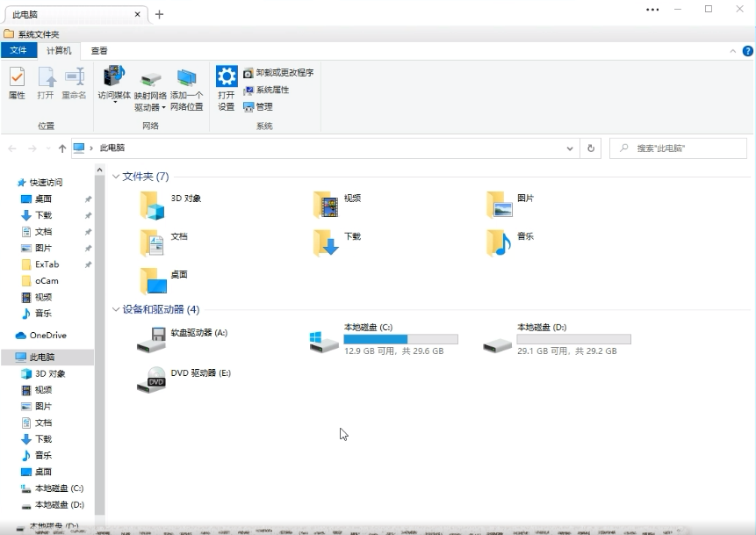The width and height of the screenshot is (756, 535).
Task: Open the 文件 file menu tab
Action: pyautogui.click(x=18, y=51)
